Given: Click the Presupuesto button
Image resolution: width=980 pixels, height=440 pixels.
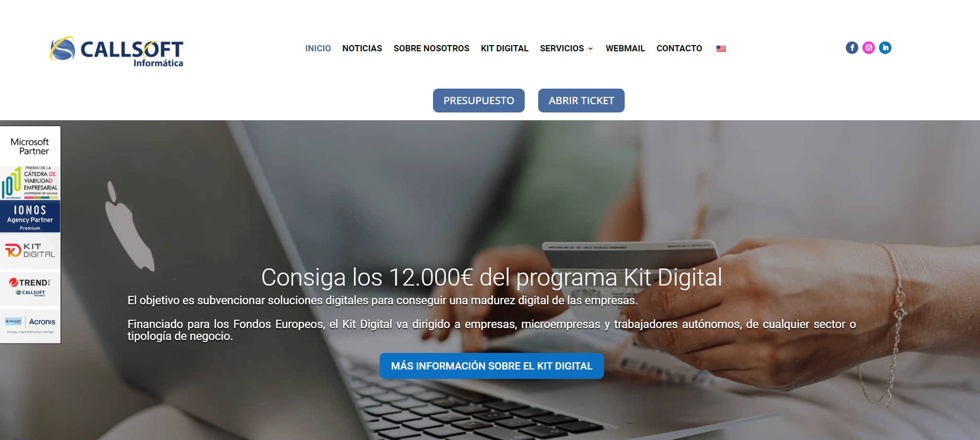Looking at the screenshot, I should tap(479, 101).
